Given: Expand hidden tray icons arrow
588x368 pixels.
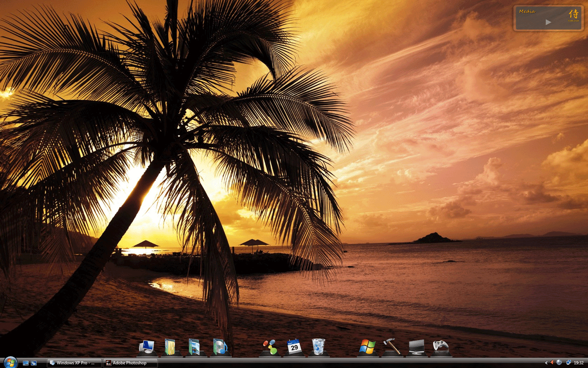Looking at the screenshot, I should tap(546, 363).
